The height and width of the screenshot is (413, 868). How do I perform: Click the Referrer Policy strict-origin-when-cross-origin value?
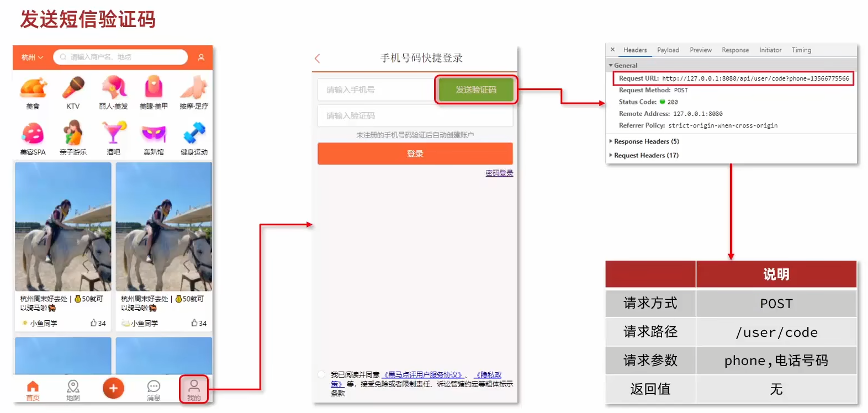click(723, 126)
